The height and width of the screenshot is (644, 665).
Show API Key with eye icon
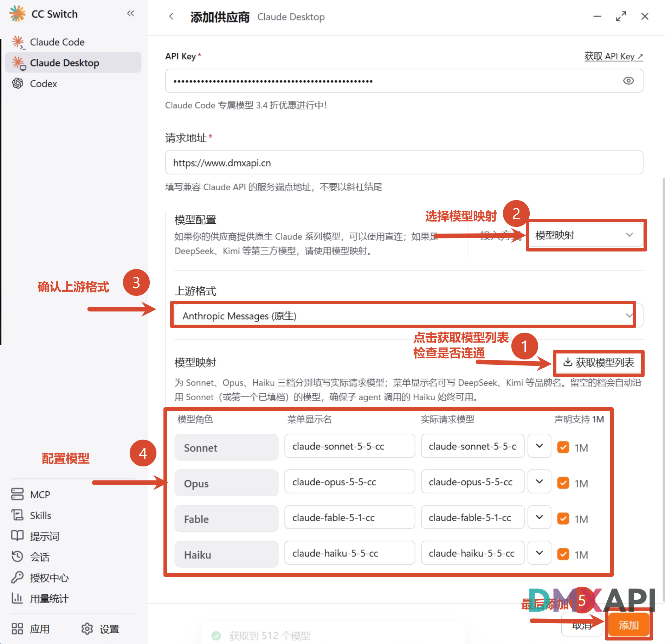click(628, 81)
